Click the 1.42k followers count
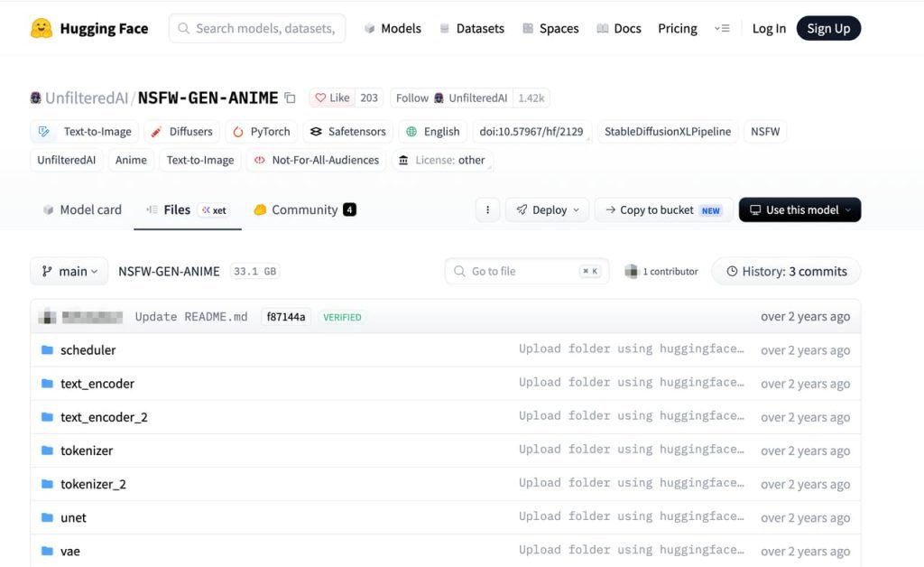This screenshot has height=567, width=924. tap(531, 98)
